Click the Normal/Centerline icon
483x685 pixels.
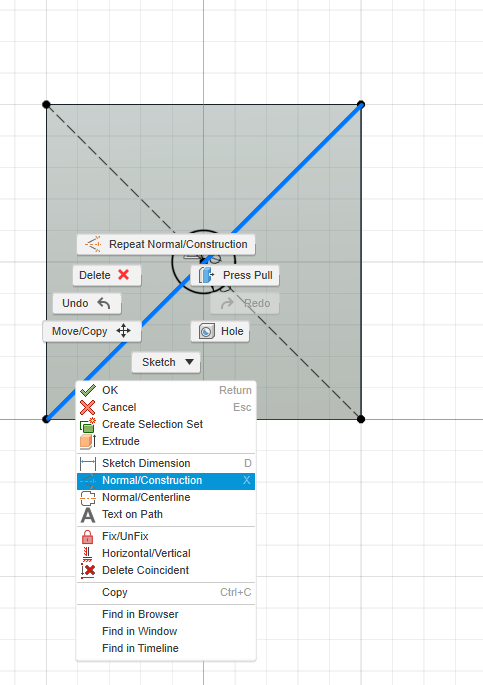pyautogui.click(x=88, y=498)
